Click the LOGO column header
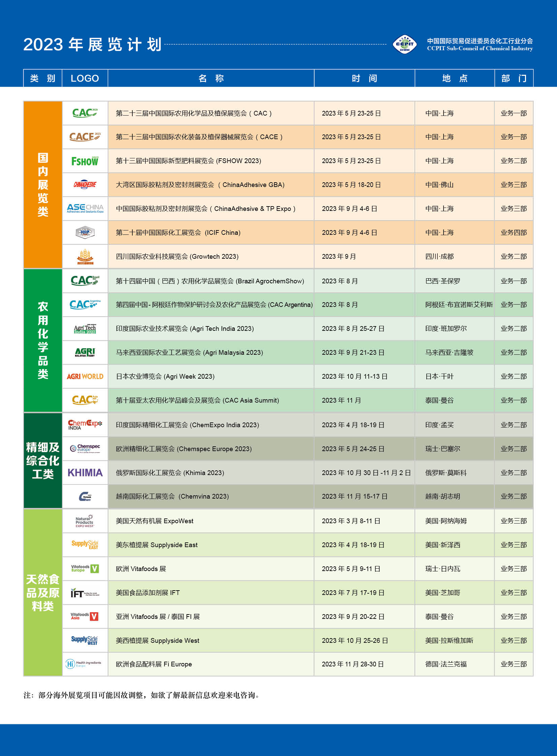 point(85,78)
